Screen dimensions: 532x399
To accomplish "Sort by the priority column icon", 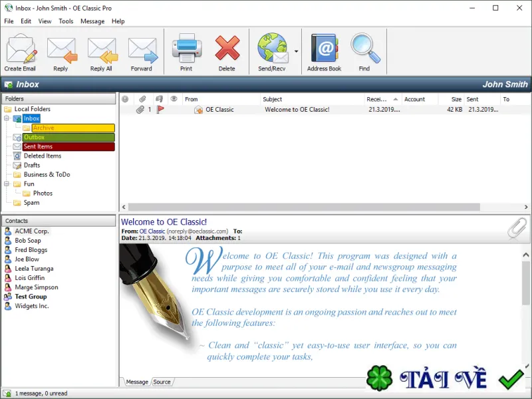I will (125, 99).
